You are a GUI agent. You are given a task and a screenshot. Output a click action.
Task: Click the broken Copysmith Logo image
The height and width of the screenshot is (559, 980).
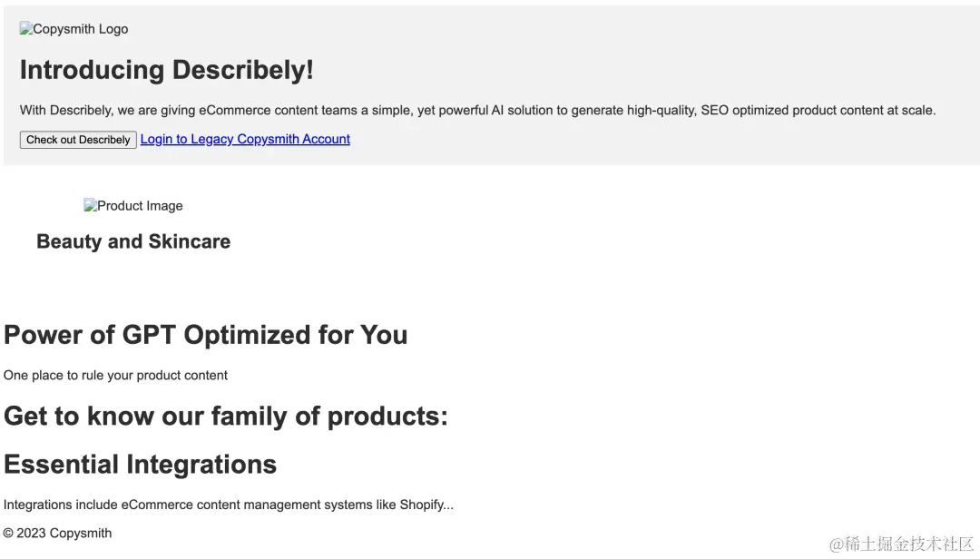(x=73, y=29)
